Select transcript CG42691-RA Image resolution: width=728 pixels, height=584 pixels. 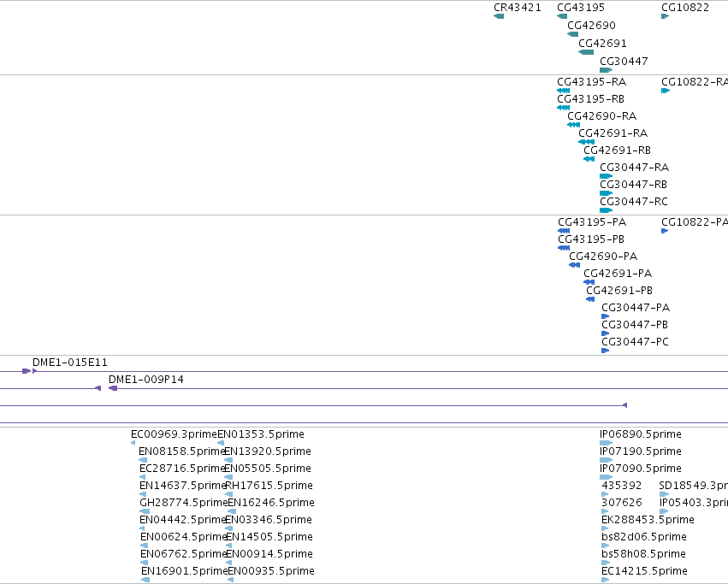point(613,133)
